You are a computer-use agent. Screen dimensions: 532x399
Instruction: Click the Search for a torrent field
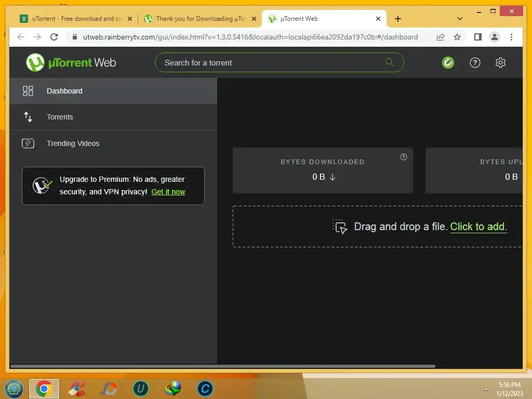click(x=279, y=62)
